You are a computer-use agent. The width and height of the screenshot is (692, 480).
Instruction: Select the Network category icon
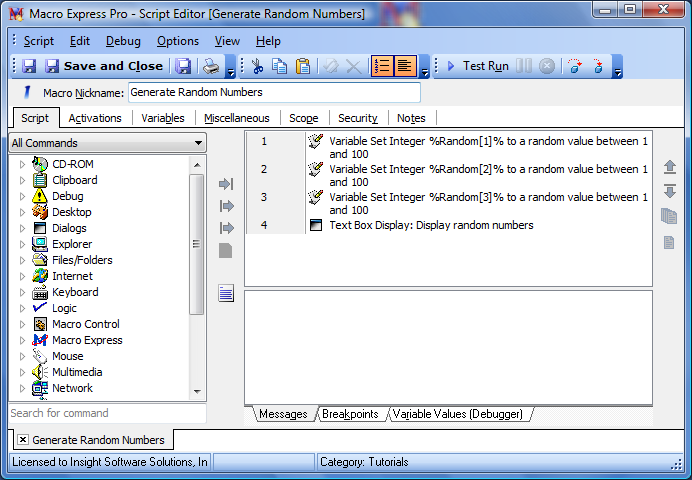(40, 388)
